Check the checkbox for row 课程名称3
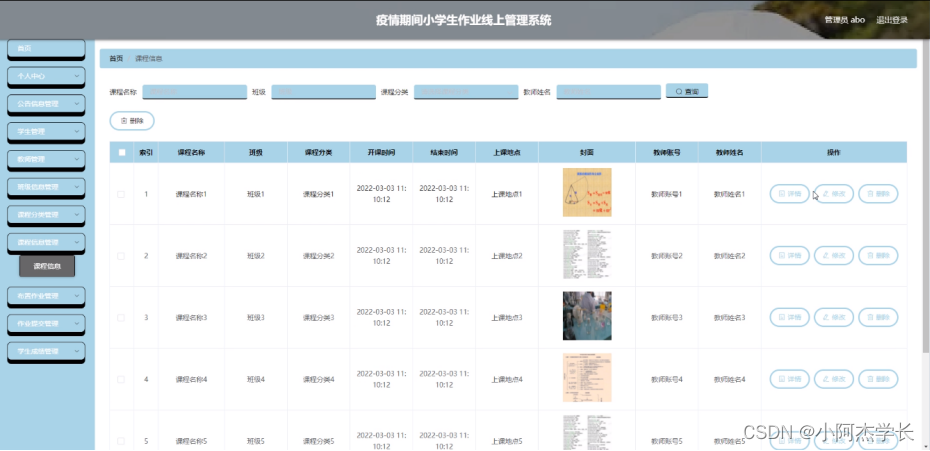Viewport: 930px width, 451px height. (x=121, y=317)
